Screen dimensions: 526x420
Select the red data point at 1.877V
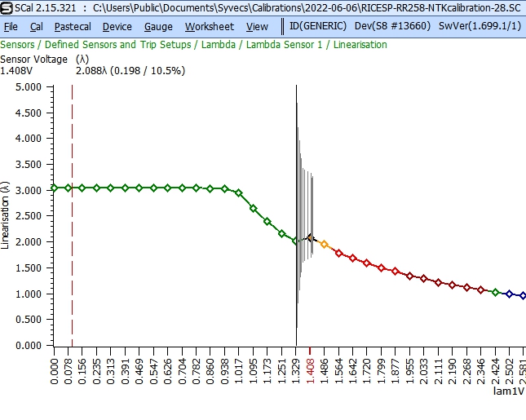pos(396,271)
